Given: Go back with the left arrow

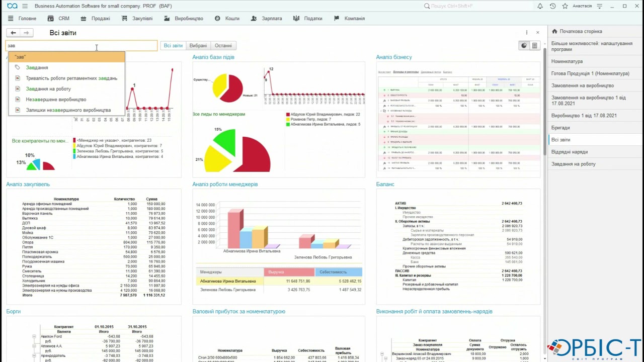Looking at the screenshot, I should [x=13, y=33].
